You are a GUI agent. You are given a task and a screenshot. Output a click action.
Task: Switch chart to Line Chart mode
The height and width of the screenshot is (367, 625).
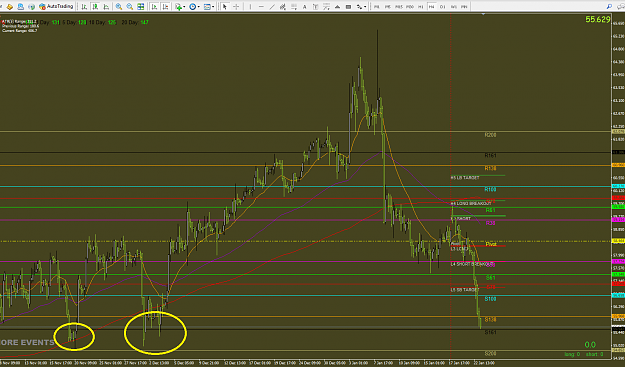click(x=106, y=7)
